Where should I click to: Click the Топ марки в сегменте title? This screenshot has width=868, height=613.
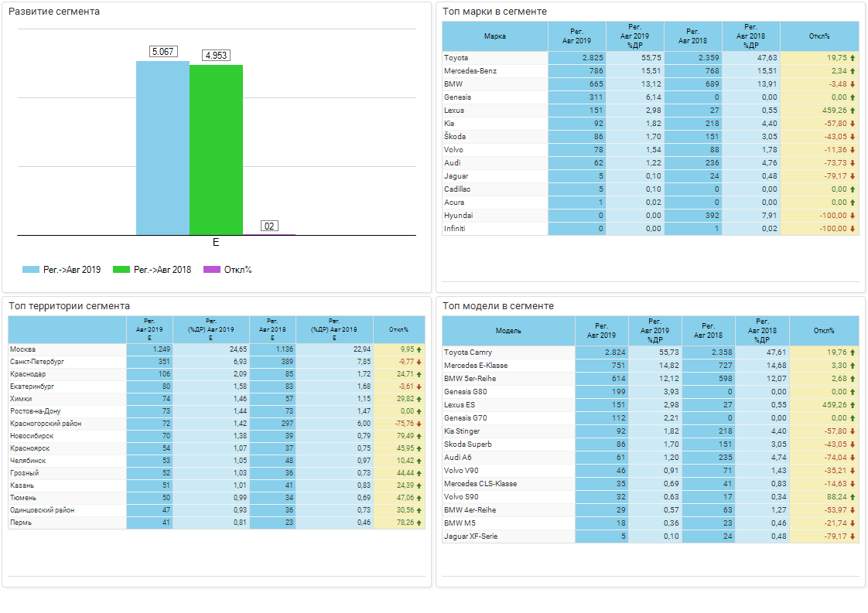(x=494, y=12)
